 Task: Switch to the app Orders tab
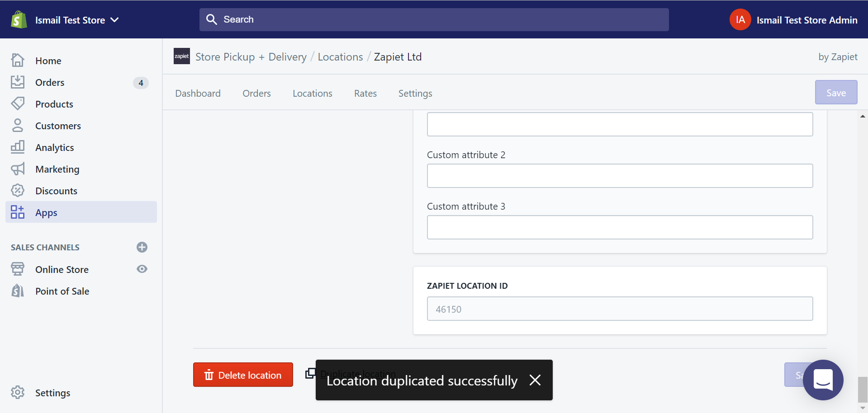pos(256,94)
